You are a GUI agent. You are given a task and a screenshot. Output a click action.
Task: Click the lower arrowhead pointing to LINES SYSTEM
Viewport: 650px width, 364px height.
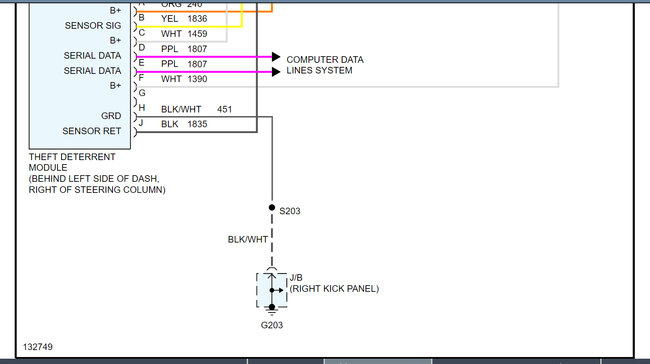pos(276,72)
